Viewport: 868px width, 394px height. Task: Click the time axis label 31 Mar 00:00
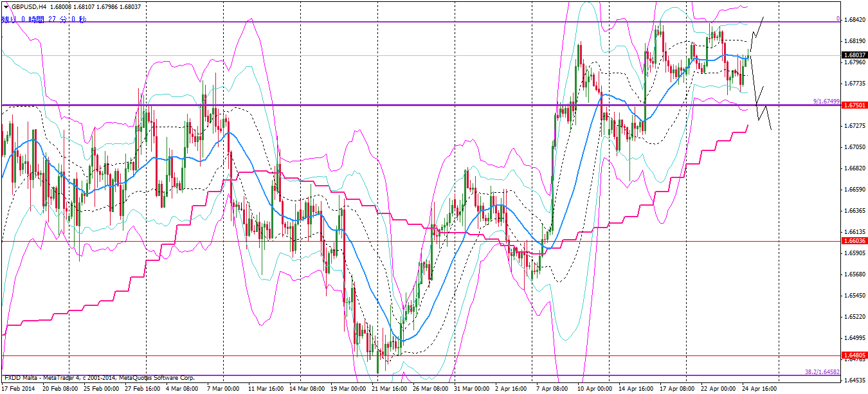coord(471,389)
